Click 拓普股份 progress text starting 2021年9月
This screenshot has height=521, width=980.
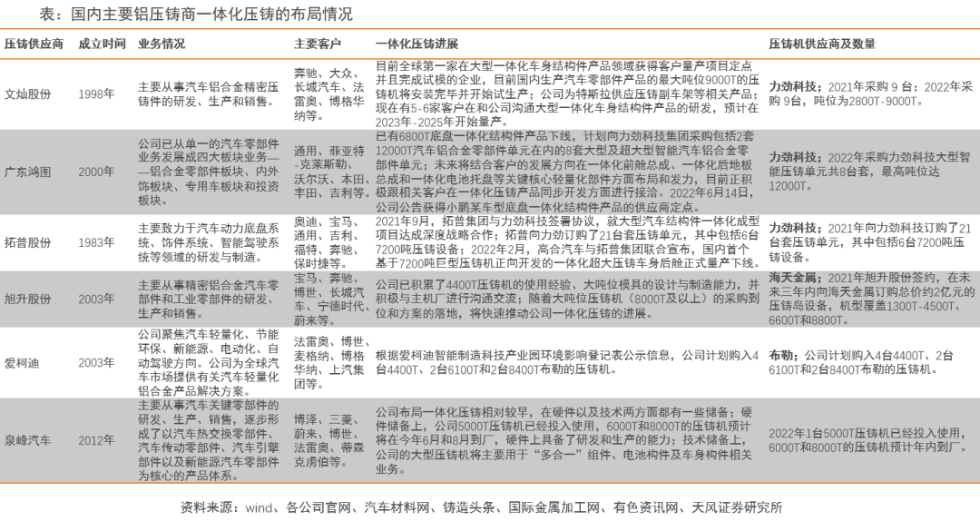pos(568,242)
